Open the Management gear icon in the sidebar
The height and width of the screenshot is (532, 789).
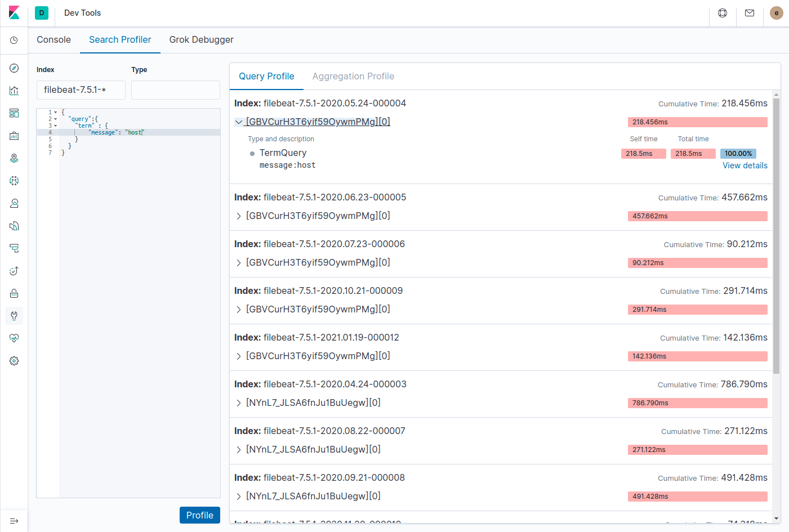pos(14,360)
